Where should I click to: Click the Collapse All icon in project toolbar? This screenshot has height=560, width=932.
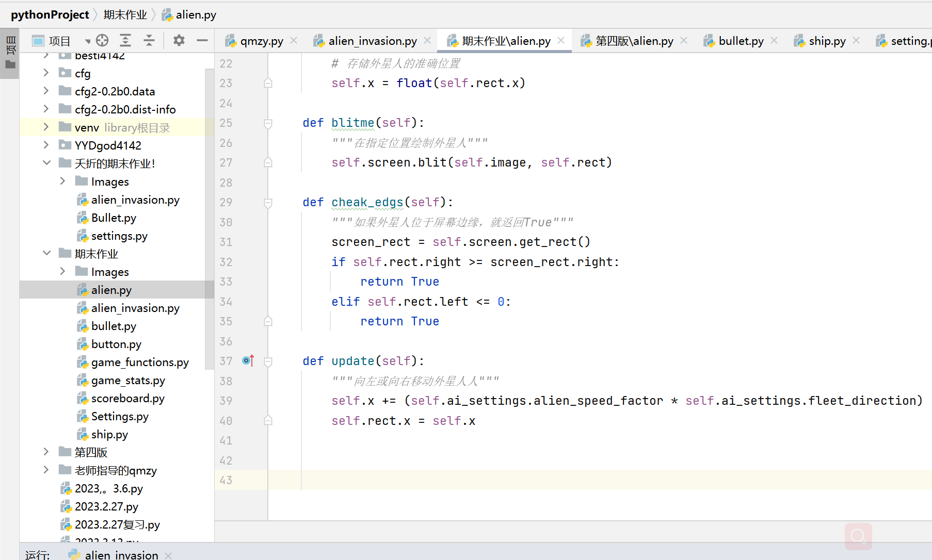coord(149,40)
